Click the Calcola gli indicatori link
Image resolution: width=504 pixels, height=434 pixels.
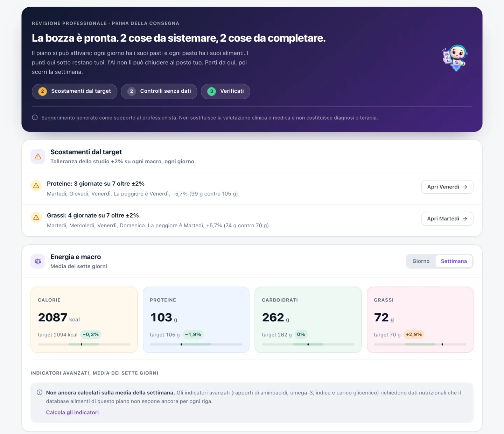pyautogui.click(x=72, y=412)
